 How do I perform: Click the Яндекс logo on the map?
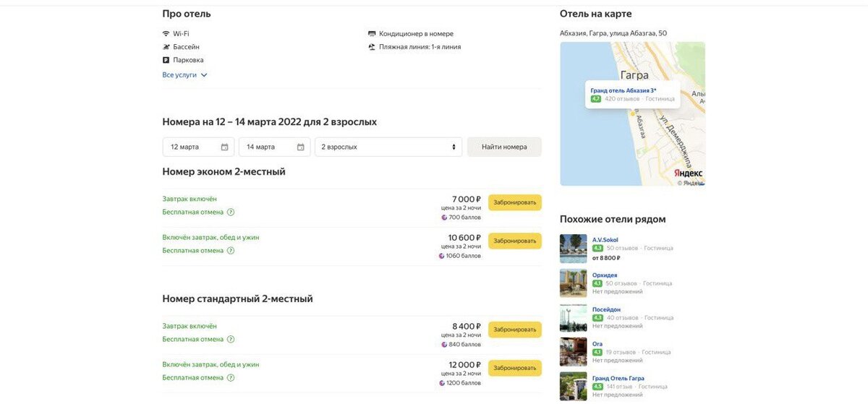coord(688,173)
